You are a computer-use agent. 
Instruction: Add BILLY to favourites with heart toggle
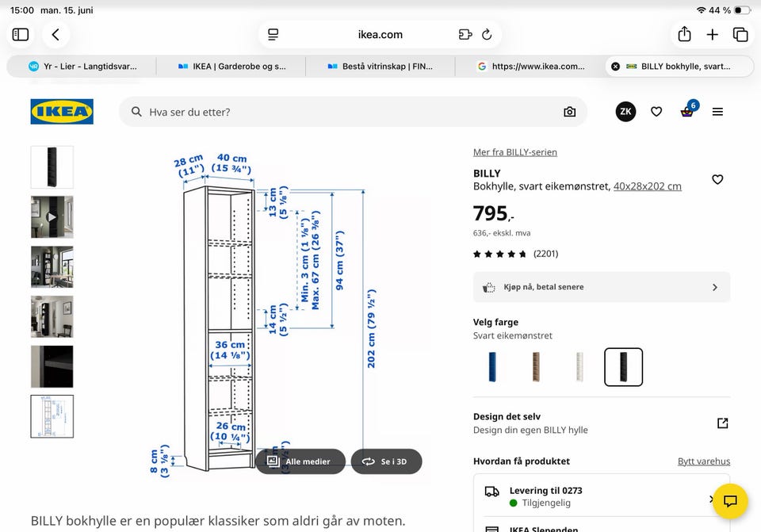pos(717,180)
